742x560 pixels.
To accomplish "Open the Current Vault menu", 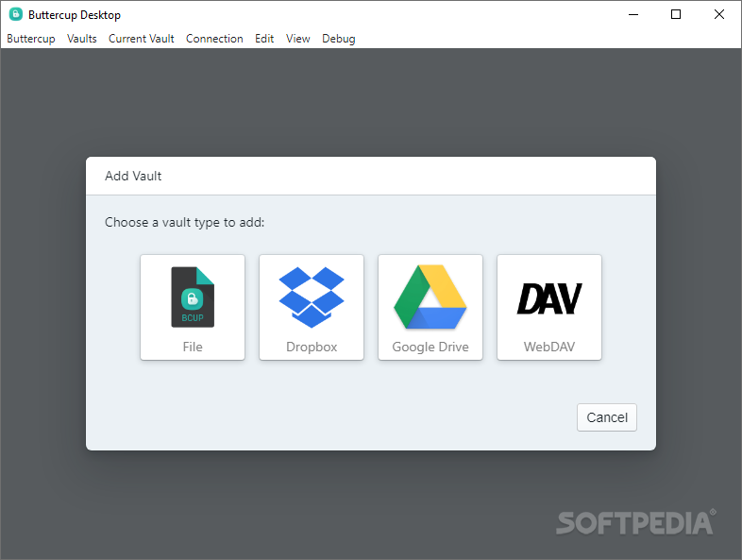I will [x=141, y=39].
